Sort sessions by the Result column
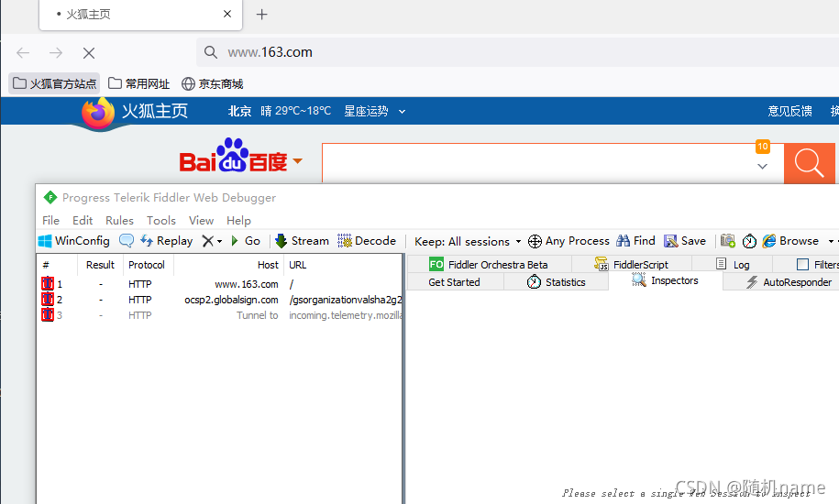Screen dimensions: 839x504 [101, 265]
